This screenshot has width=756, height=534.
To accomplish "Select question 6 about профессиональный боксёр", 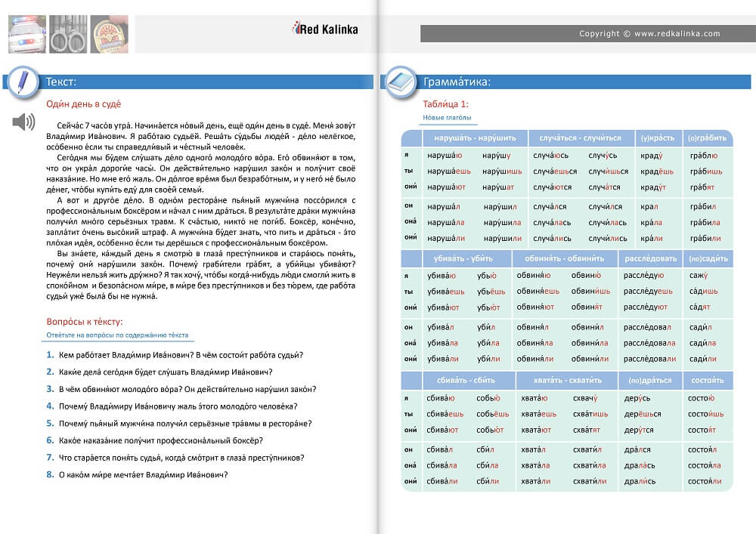I will [154, 440].
